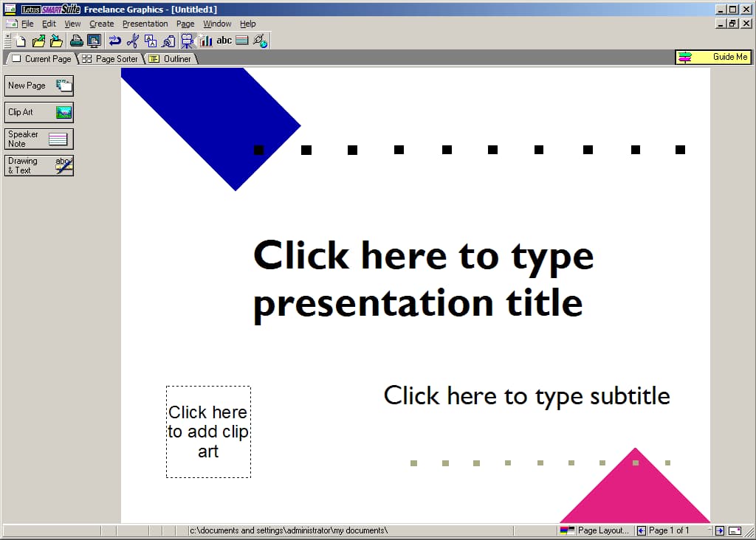Open the Page 1 of 1 list
The height and width of the screenshot is (540, 756).
pos(669,530)
